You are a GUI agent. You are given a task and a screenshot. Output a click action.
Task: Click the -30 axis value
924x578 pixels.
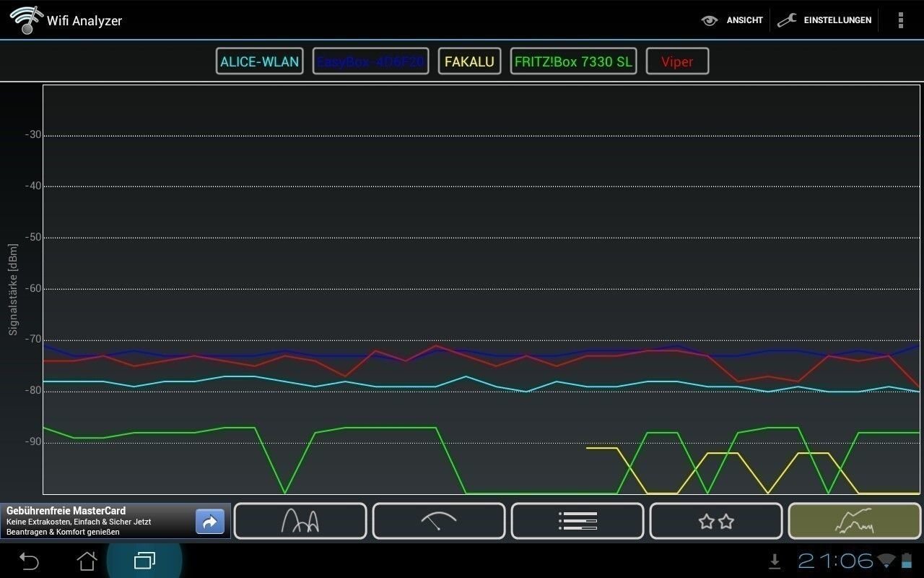click(x=33, y=135)
